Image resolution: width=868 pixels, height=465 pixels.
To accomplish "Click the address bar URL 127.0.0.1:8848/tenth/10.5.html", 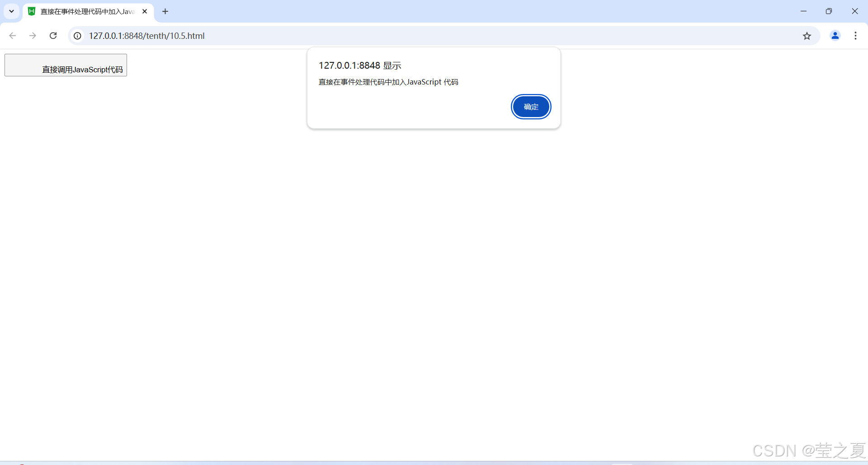I will [146, 36].
